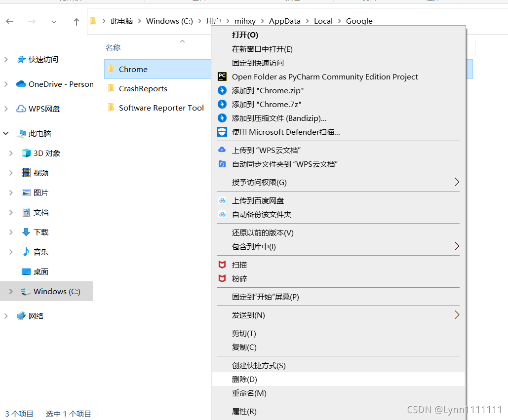The image size is (508, 420).
Task: Select 固定到快速访问 menu entry
Action: click(339, 63)
